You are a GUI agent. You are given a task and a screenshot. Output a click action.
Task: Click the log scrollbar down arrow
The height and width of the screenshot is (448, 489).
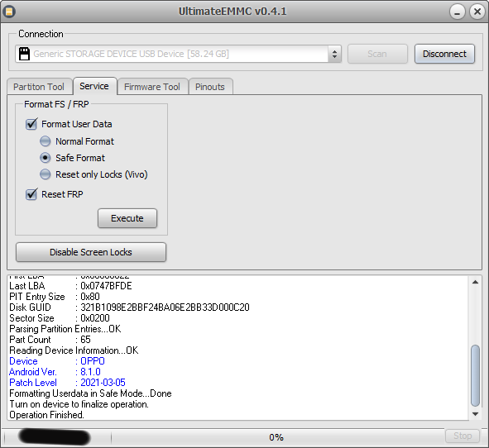[x=475, y=414]
